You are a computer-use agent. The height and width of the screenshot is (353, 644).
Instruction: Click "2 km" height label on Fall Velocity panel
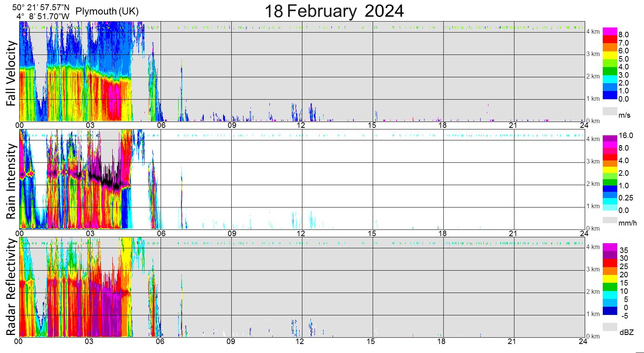point(593,76)
